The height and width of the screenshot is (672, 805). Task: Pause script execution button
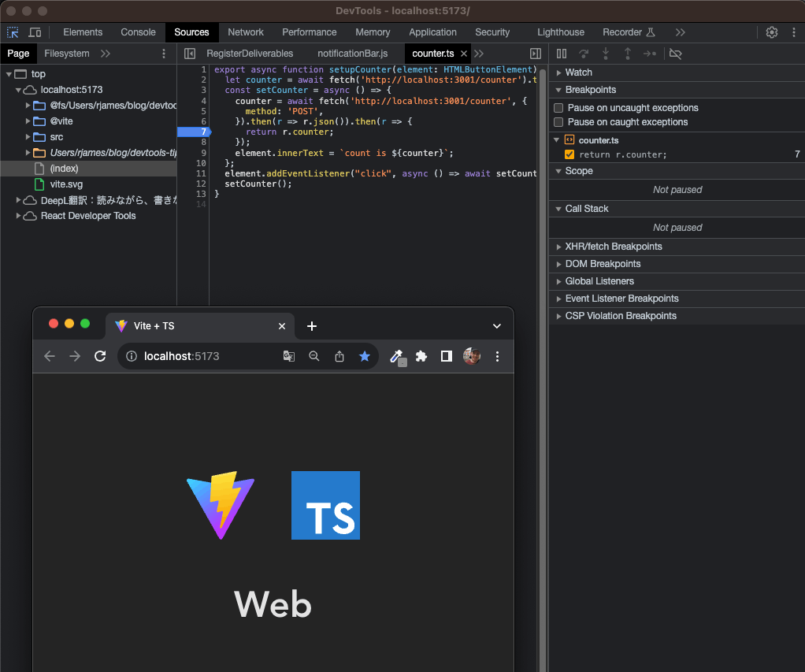click(562, 54)
